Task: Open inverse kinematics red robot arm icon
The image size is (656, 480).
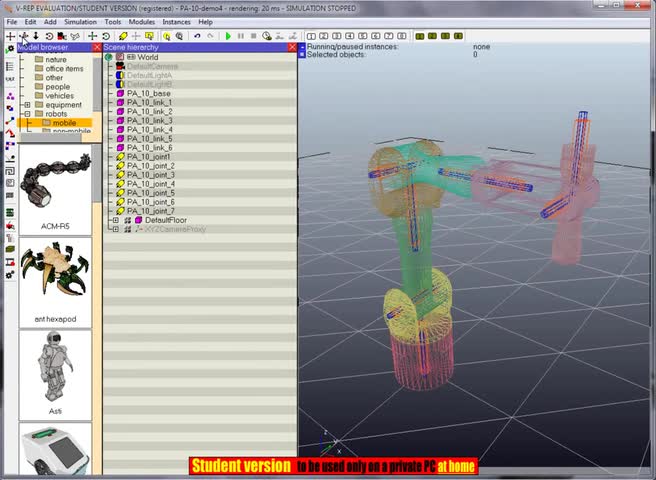Action: [10, 133]
